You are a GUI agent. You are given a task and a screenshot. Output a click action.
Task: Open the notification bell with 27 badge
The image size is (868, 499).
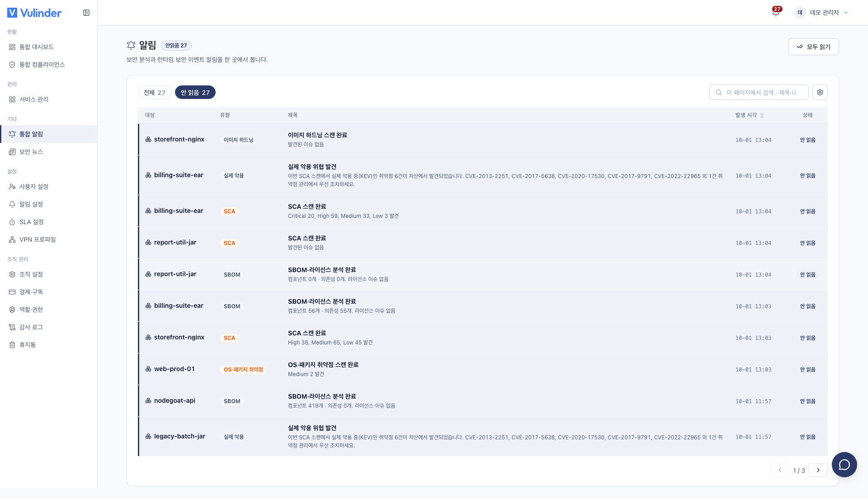click(x=776, y=12)
